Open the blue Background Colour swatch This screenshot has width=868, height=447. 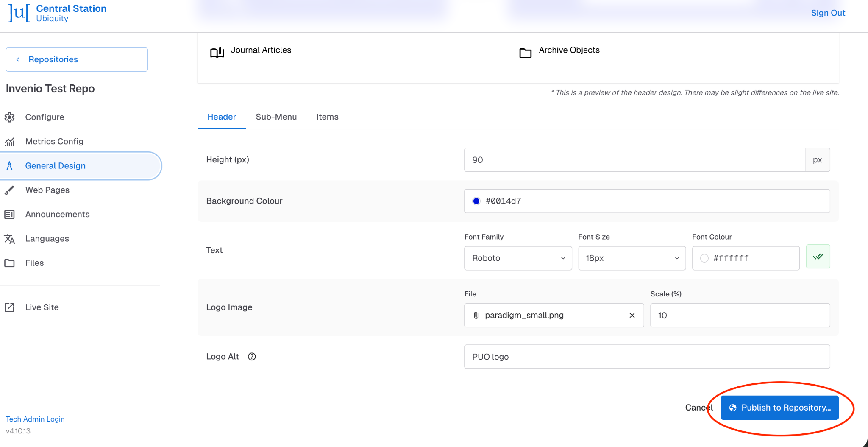pyautogui.click(x=476, y=201)
